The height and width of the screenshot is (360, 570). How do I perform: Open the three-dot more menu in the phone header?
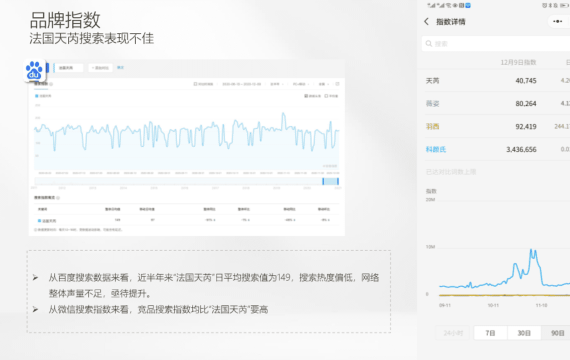(557, 21)
